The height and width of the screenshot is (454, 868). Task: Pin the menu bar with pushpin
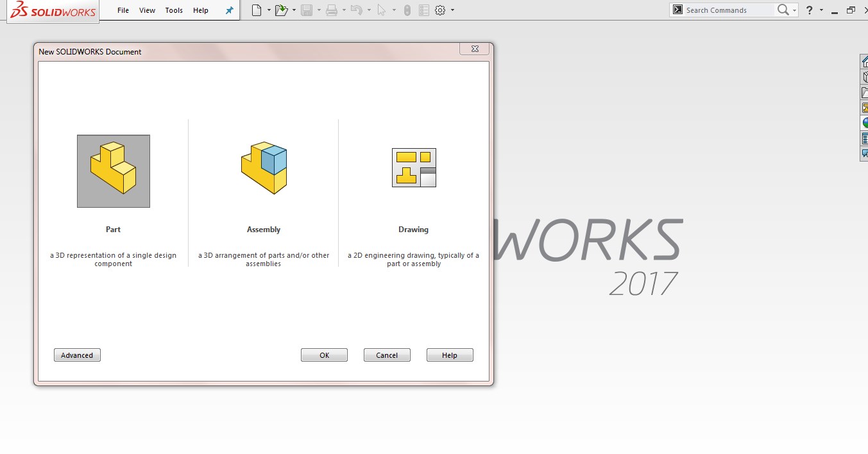click(229, 10)
